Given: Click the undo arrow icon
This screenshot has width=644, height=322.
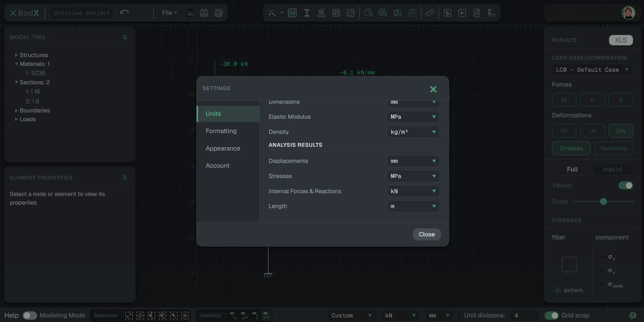Looking at the screenshot, I should pos(124,12).
